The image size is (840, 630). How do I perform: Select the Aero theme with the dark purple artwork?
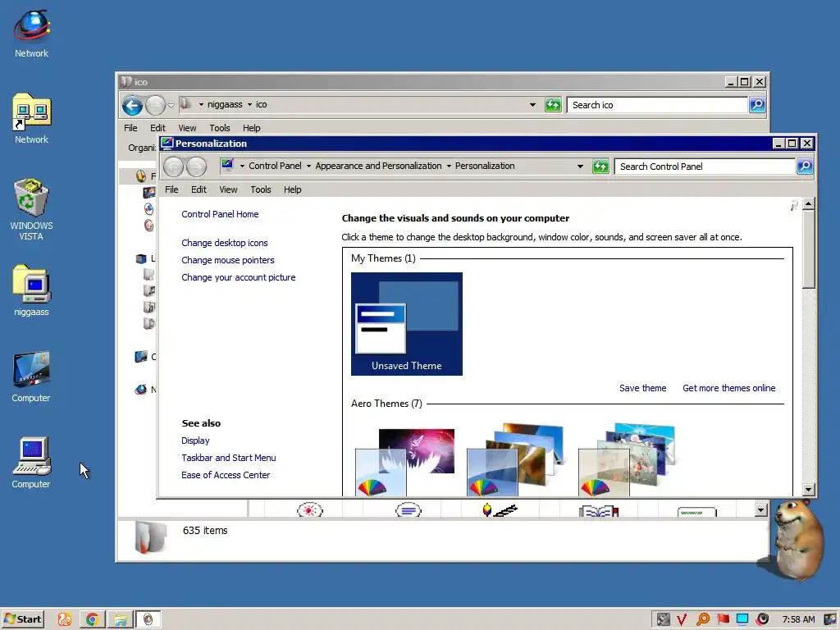click(405, 462)
